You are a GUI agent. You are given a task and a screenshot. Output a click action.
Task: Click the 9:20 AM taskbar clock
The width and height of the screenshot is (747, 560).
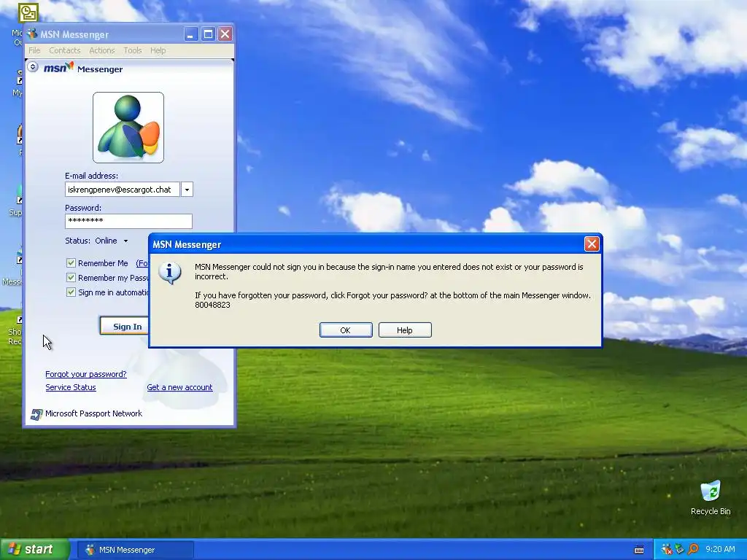pos(720,550)
